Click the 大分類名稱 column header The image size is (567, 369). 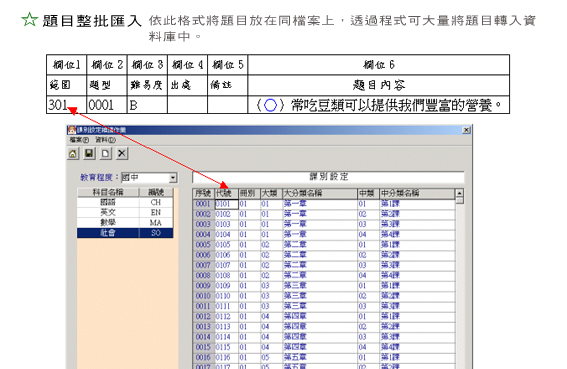320,194
